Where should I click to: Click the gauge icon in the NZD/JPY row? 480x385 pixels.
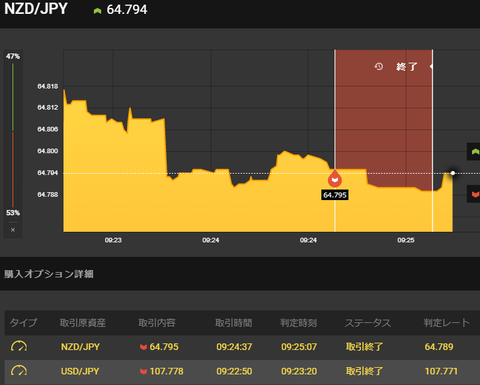(x=19, y=347)
